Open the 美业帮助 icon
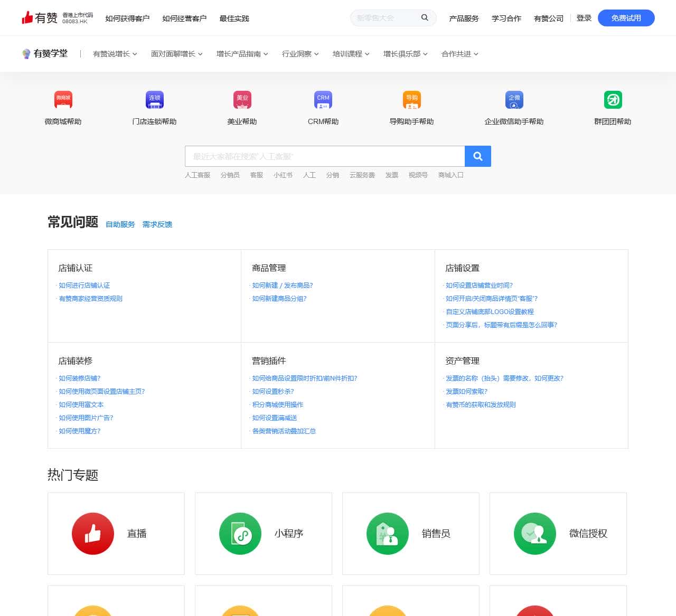The height and width of the screenshot is (616, 676). 242,99
